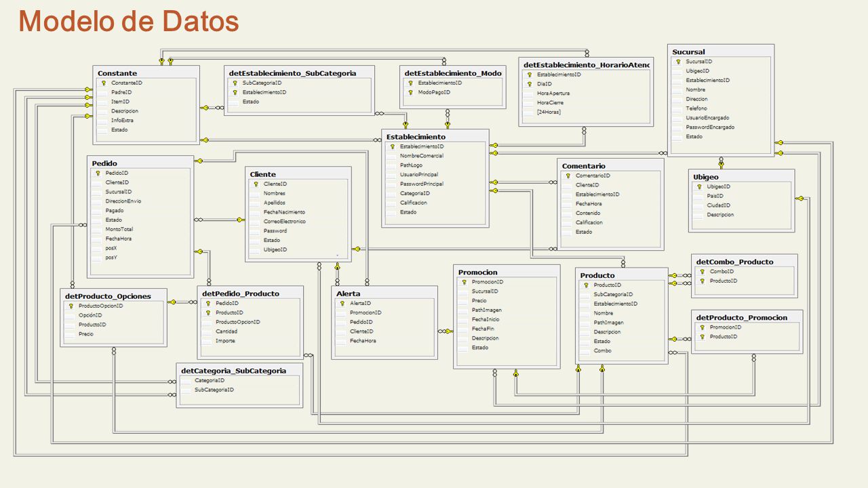This screenshot has width=868, height=488.
Task: Select the PedidoID key icon in detPedido_Producto
Action: coord(208,303)
